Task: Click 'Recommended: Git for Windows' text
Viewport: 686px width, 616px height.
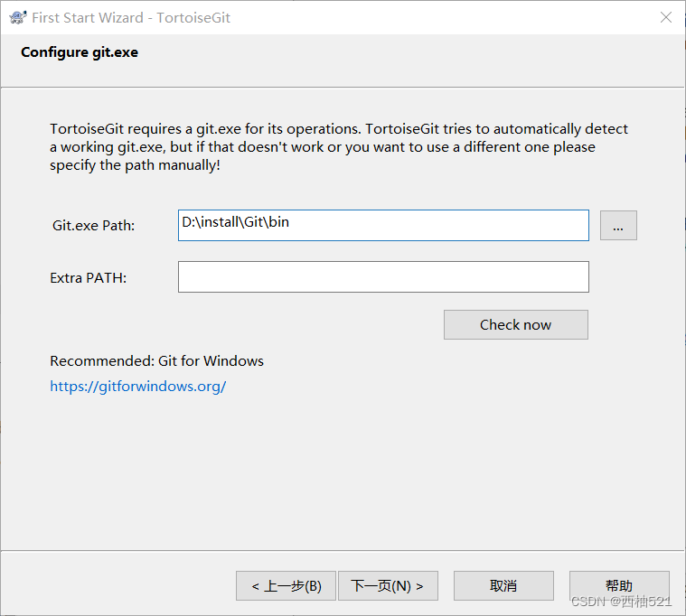Action: coord(156,361)
